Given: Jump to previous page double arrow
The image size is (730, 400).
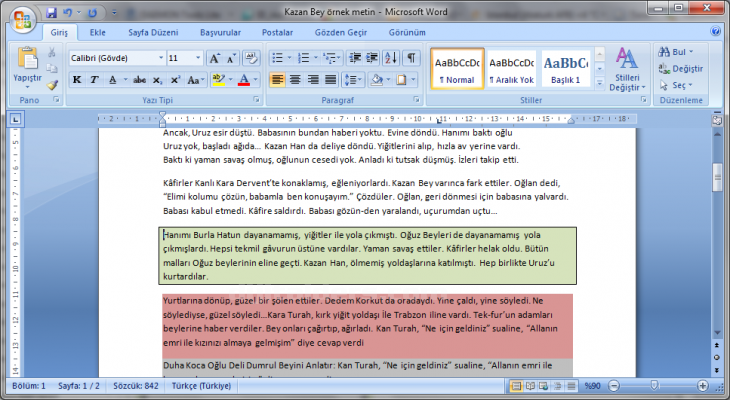Looking at the screenshot, I should [x=717, y=346].
